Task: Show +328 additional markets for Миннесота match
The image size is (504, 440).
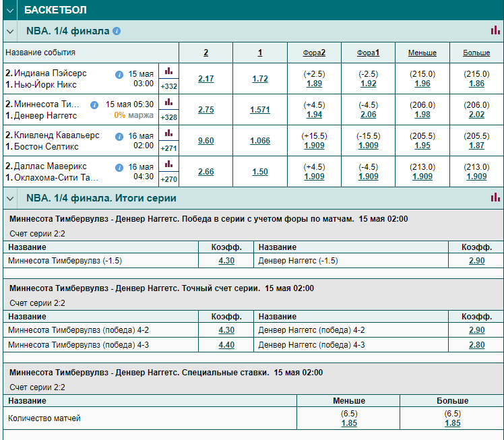Action: [168, 117]
